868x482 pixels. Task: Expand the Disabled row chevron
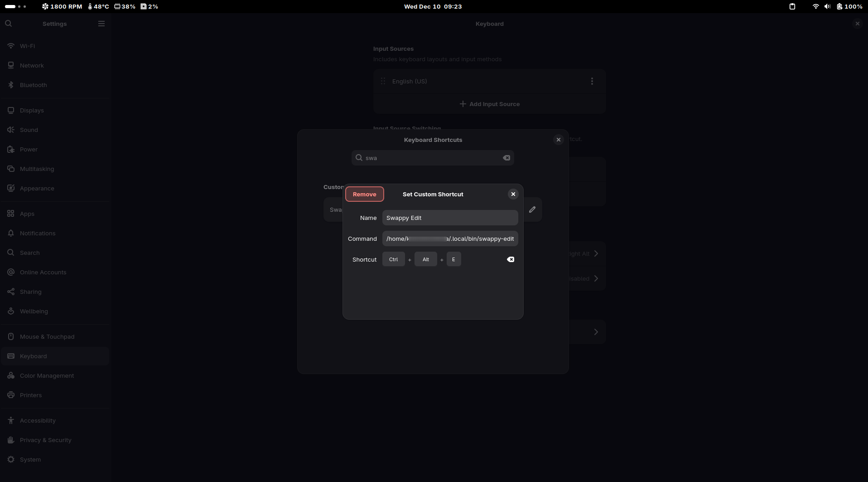[596, 278]
